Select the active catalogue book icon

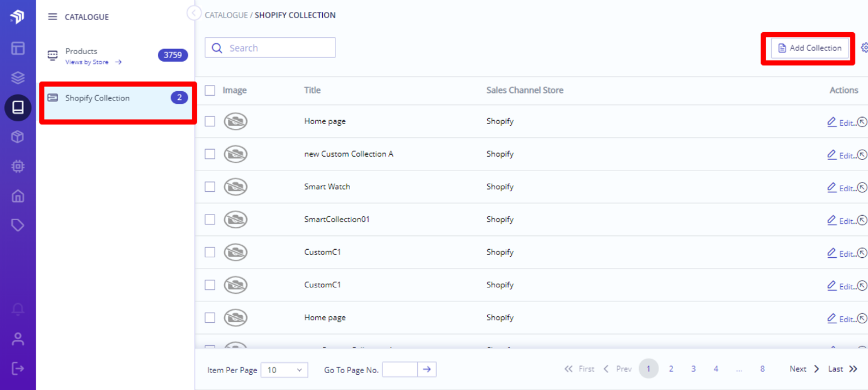18,108
